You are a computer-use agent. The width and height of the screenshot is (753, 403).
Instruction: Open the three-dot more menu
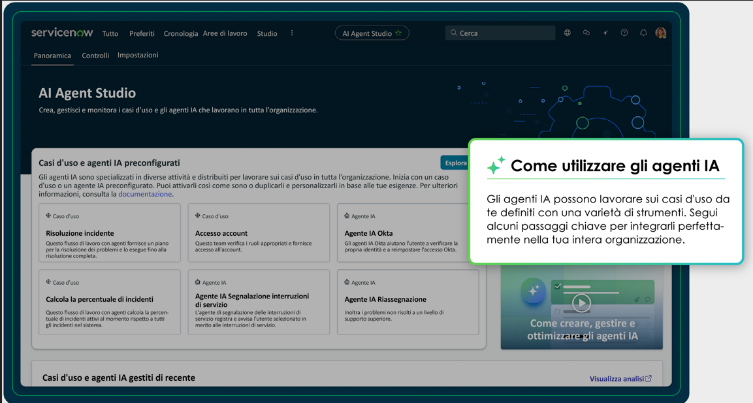(292, 33)
